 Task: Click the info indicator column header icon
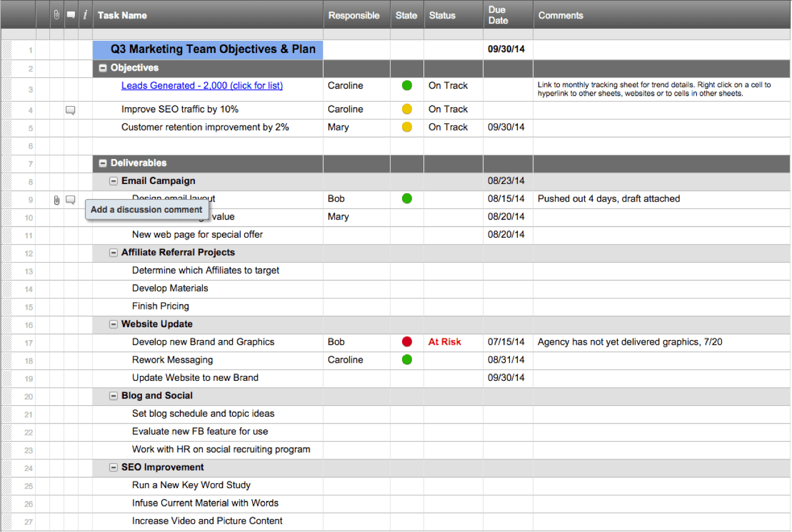[85, 15]
